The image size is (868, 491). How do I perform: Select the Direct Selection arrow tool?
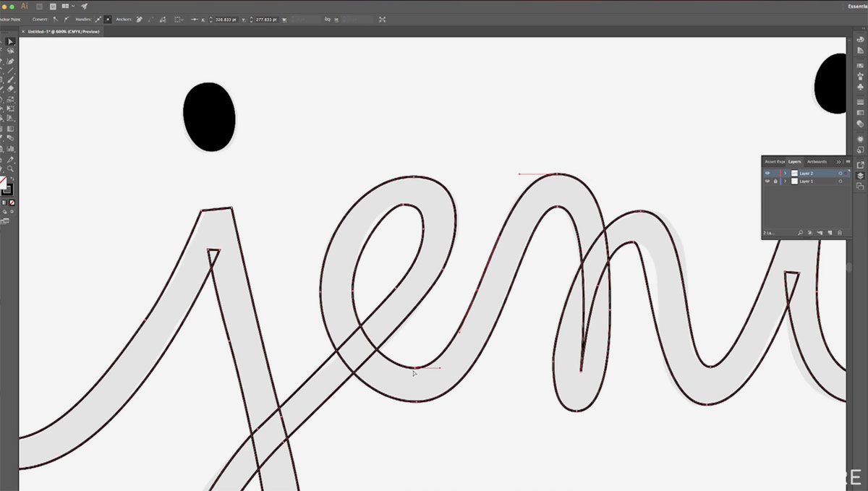pos(11,42)
